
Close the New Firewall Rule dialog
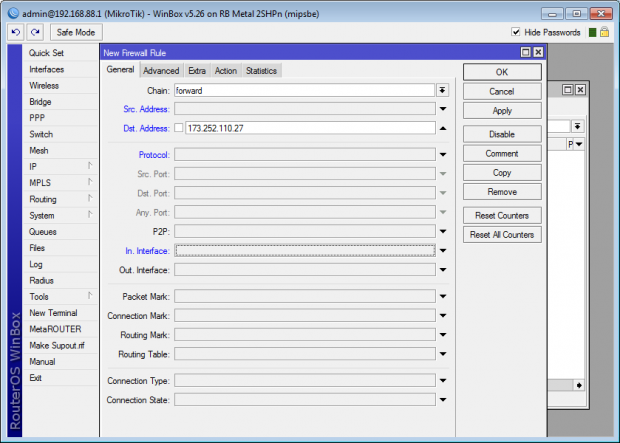[x=538, y=52]
